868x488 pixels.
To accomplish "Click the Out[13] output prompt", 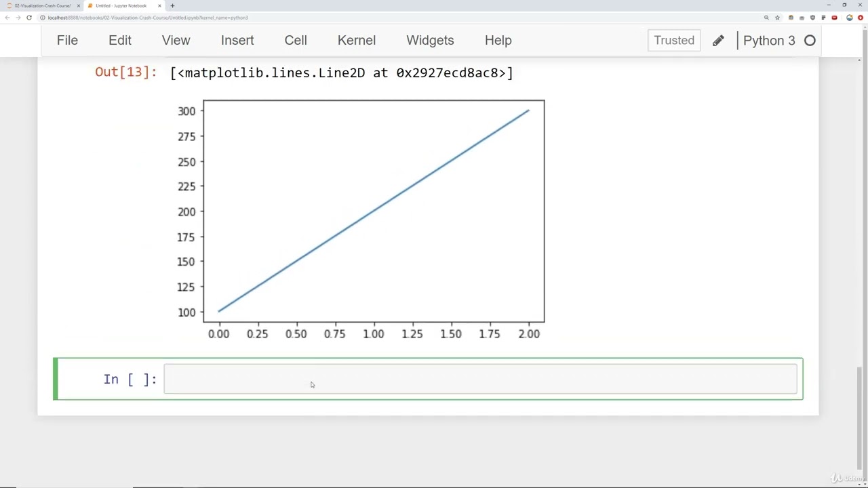I will point(126,72).
